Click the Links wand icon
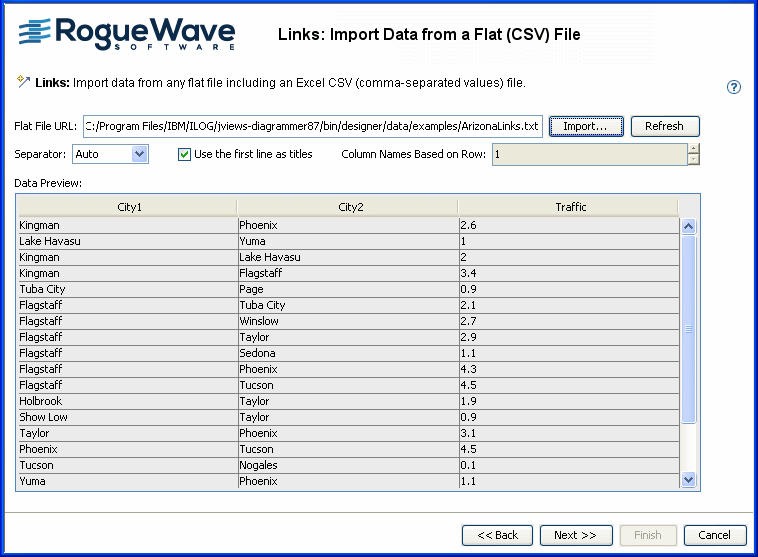 (23, 82)
